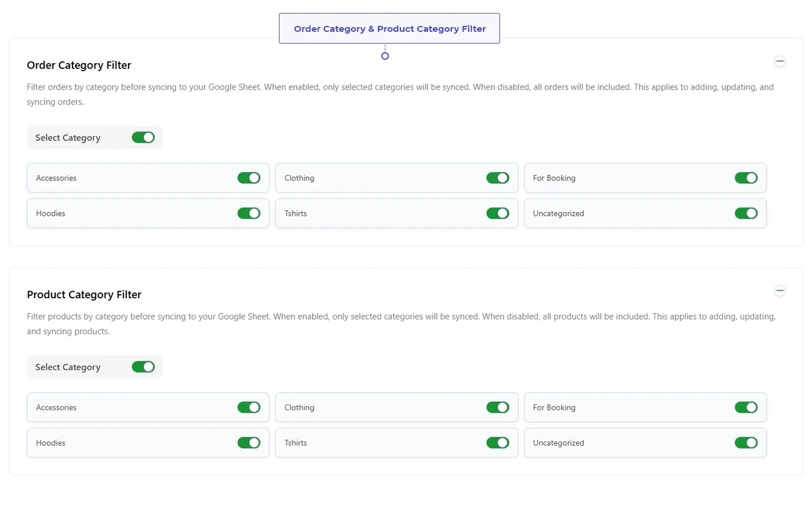This screenshot has height=527, width=812.
Task: Switch off Tshirts in Order Category Filter
Action: click(498, 213)
